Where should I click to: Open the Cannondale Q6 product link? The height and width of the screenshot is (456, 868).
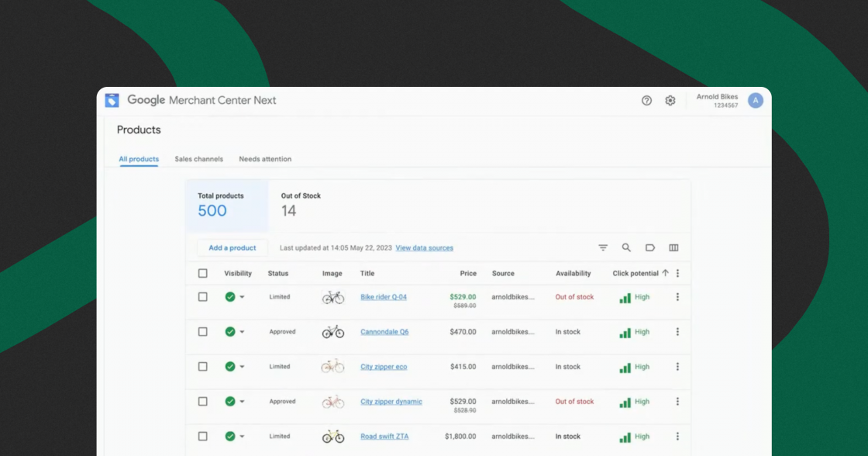pyautogui.click(x=384, y=332)
